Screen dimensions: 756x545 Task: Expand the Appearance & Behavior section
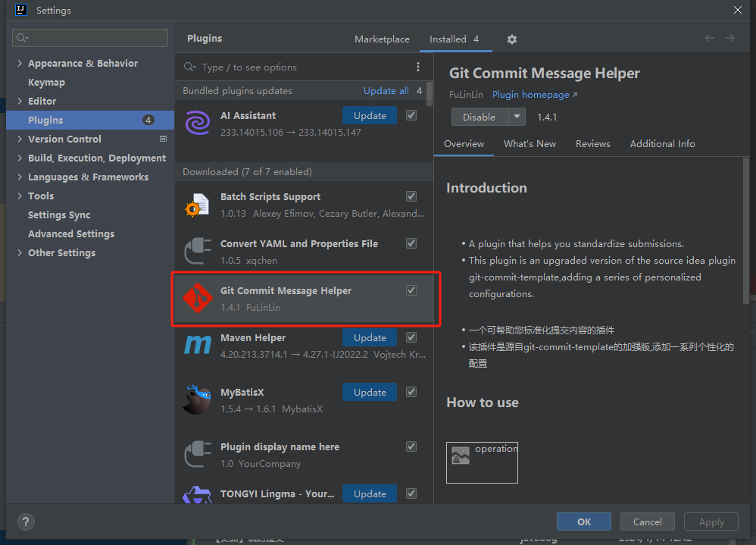(x=19, y=63)
